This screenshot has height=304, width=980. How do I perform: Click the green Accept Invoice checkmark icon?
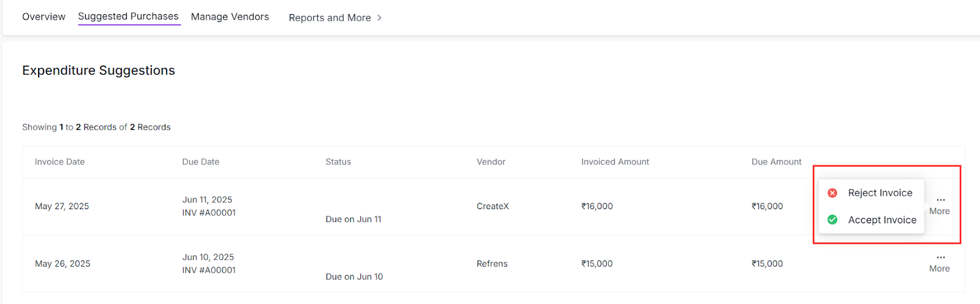832,220
